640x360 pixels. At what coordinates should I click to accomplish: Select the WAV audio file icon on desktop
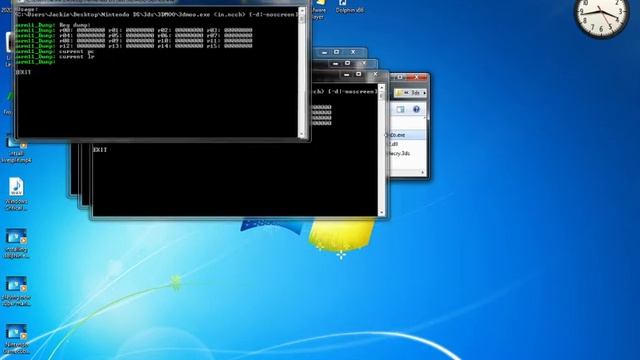click(x=16, y=187)
